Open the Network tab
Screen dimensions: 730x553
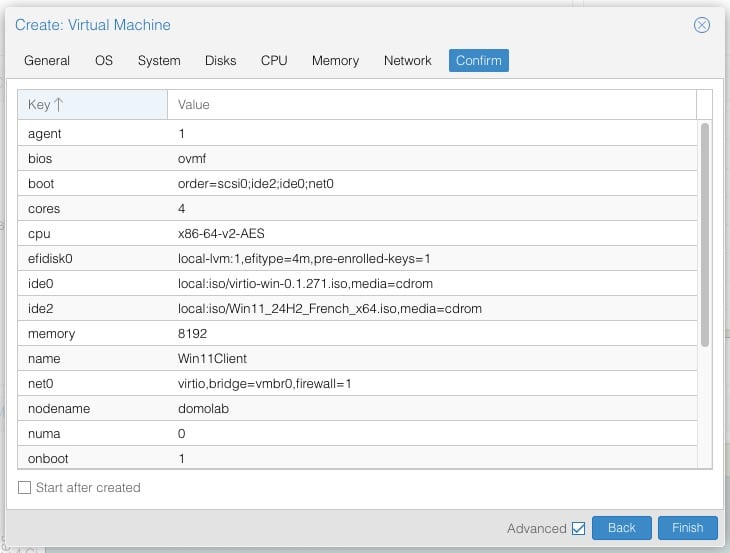pos(408,60)
